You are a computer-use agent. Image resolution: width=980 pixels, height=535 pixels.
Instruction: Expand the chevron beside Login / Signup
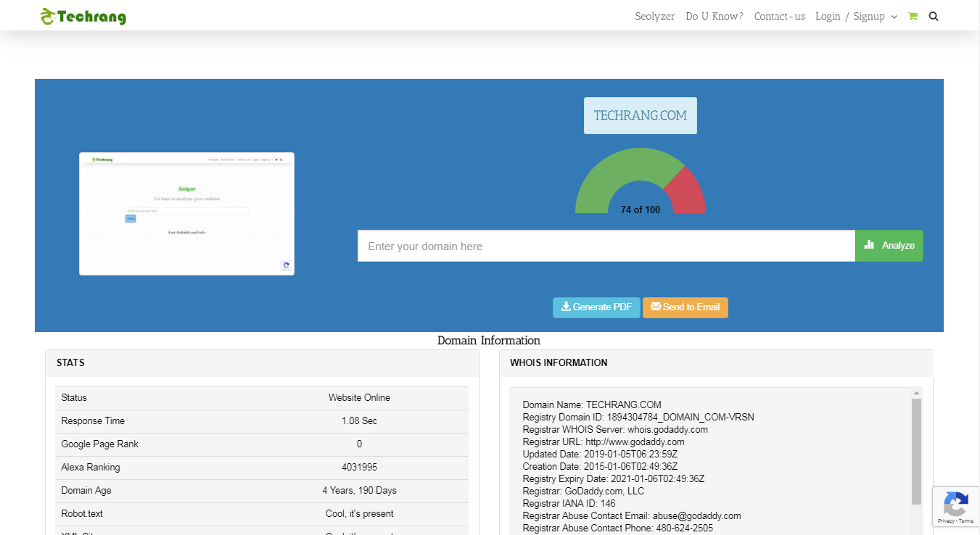point(894,17)
